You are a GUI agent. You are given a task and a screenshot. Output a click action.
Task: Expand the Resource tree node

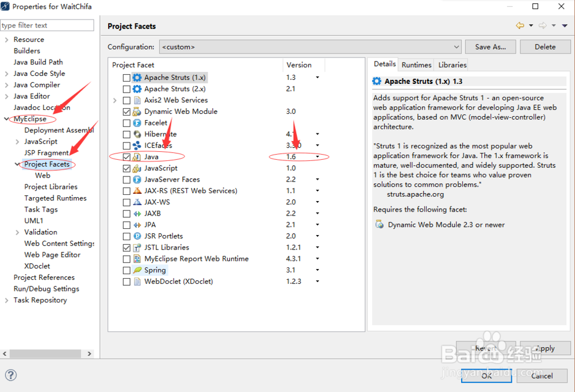point(6,40)
